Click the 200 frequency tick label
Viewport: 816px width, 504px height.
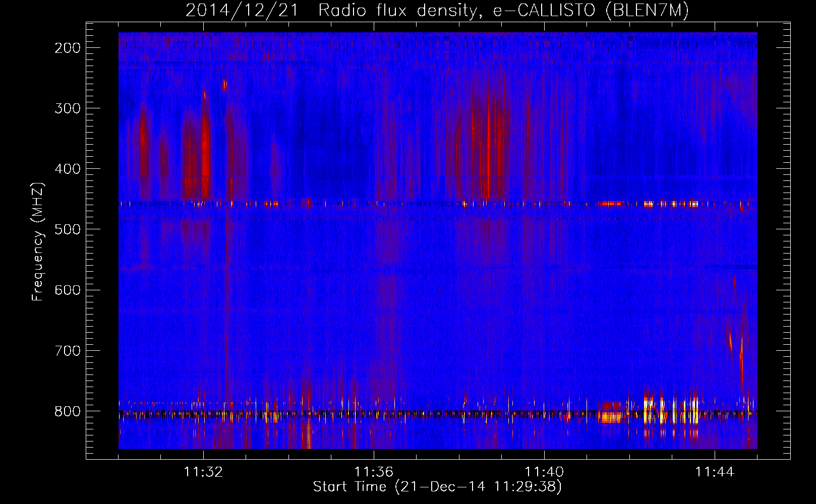67,48
